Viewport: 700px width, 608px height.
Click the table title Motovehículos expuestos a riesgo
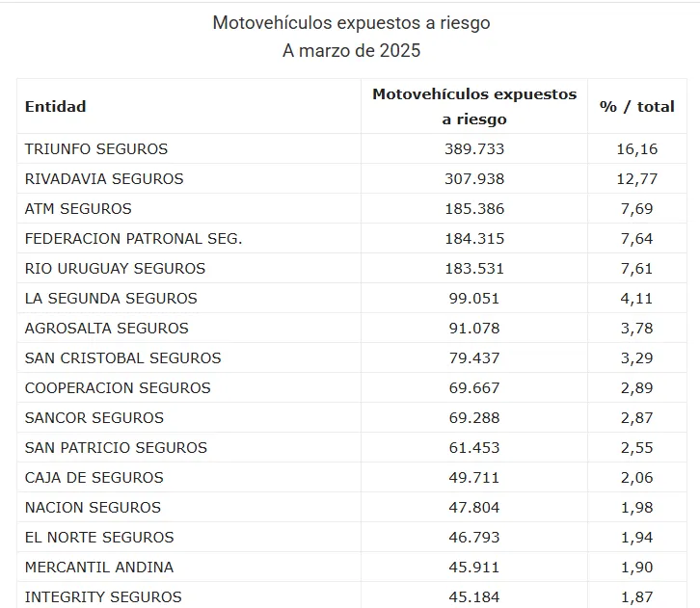point(351,22)
